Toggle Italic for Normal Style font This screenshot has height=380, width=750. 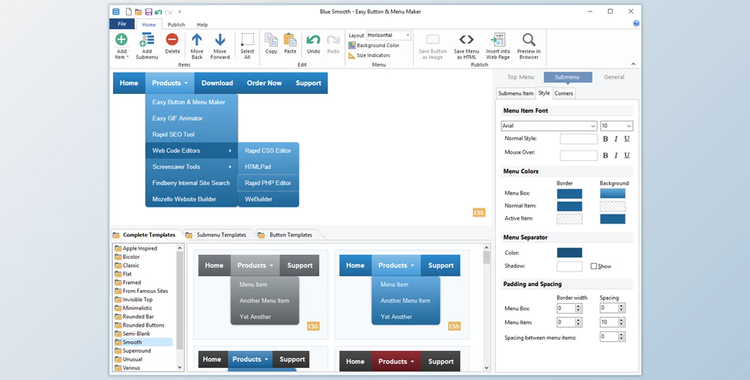[x=616, y=139]
